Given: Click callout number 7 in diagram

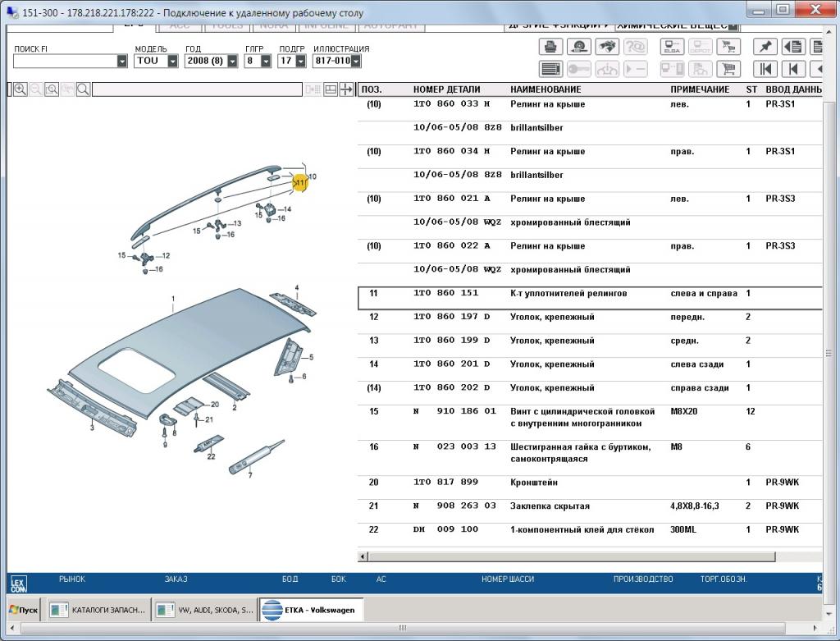Looking at the screenshot, I should tap(250, 475).
